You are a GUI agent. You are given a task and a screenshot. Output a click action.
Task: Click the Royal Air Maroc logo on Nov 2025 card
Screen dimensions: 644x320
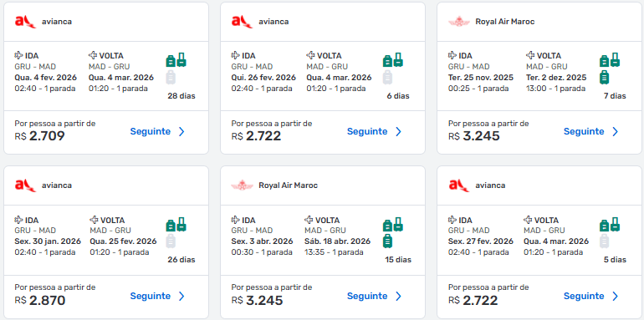point(459,22)
